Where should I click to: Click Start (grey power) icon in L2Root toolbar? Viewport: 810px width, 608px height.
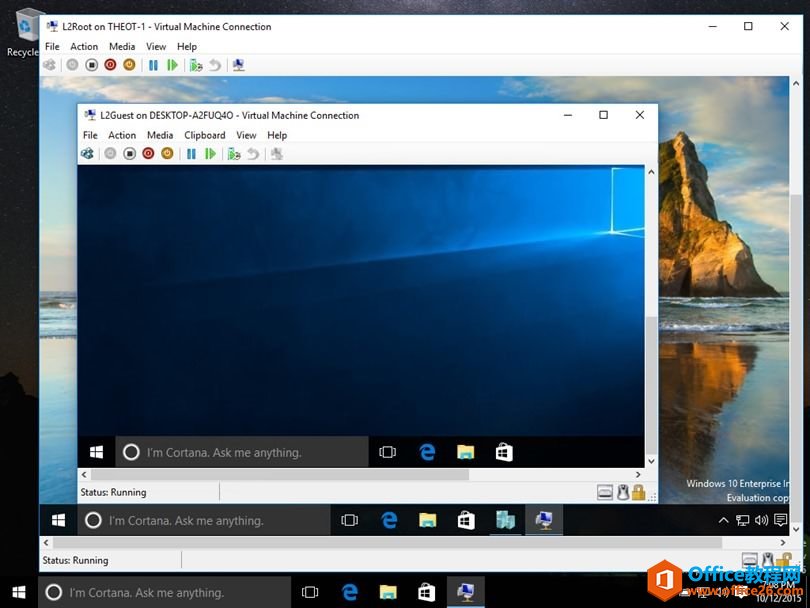(x=72, y=65)
